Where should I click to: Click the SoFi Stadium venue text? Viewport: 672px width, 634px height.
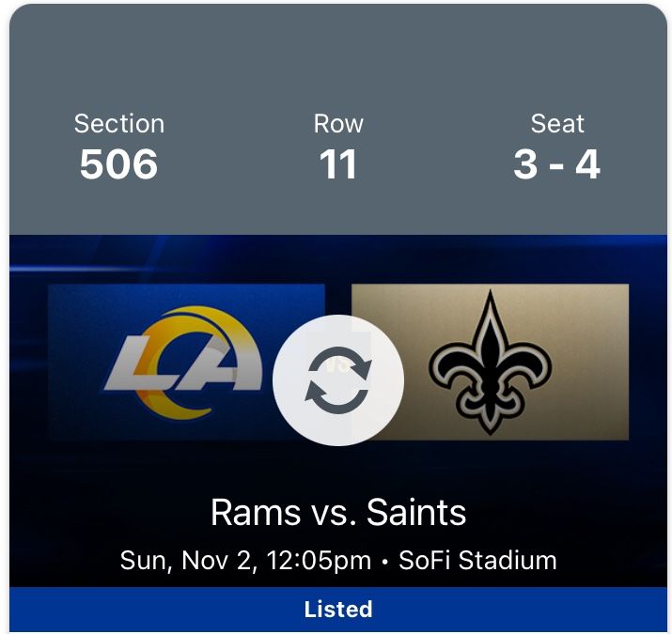pos(477,561)
